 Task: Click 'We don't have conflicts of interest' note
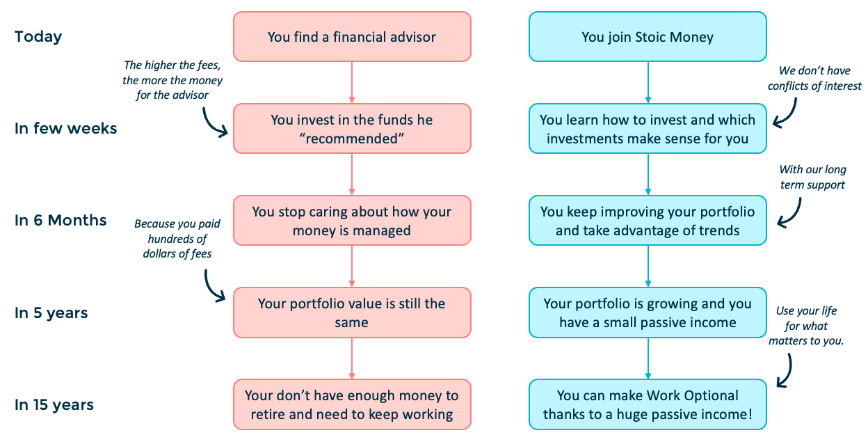[814, 79]
